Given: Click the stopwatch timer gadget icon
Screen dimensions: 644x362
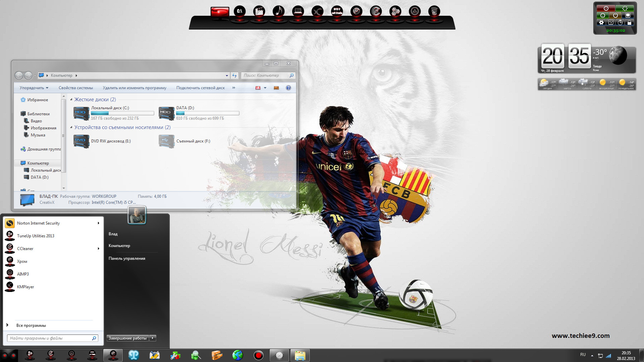Looking at the screenshot, I should [x=620, y=23].
